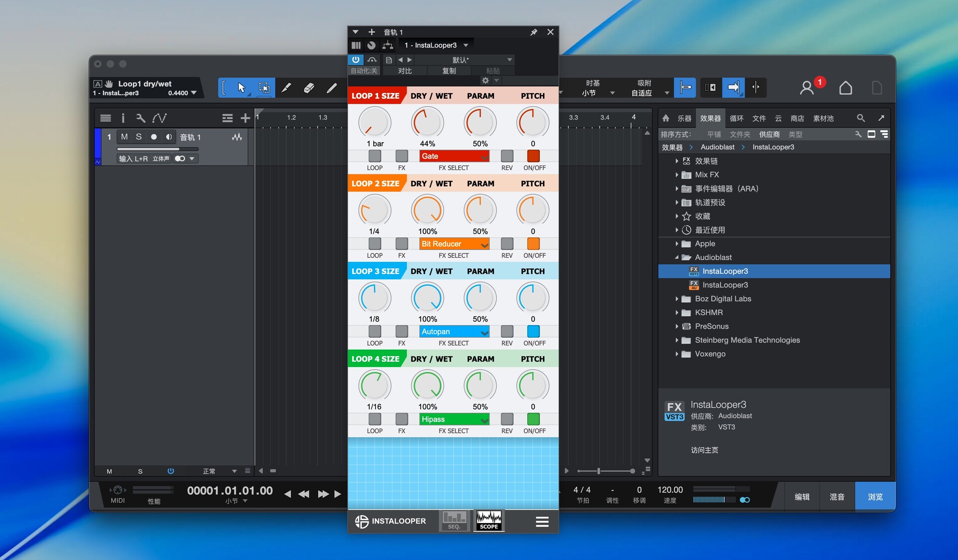This screenshot has width=958, height=560.
Task: Toggle Loop 1 ON/OFF red button
Action: (533, 156)
